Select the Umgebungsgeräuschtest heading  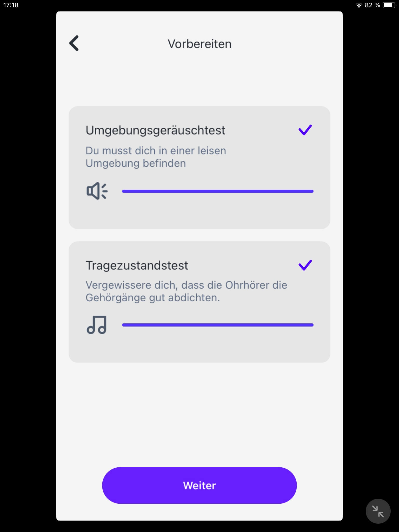click(x=155, y=130)
